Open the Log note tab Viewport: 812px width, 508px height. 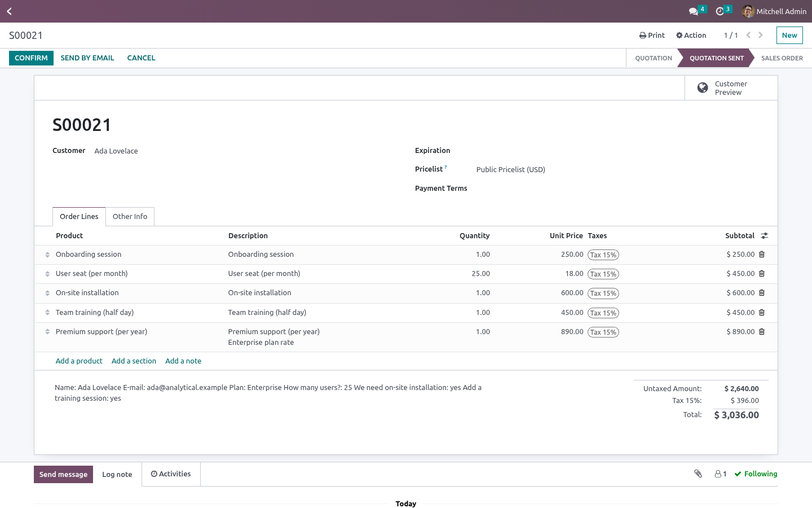pos(117,475)
